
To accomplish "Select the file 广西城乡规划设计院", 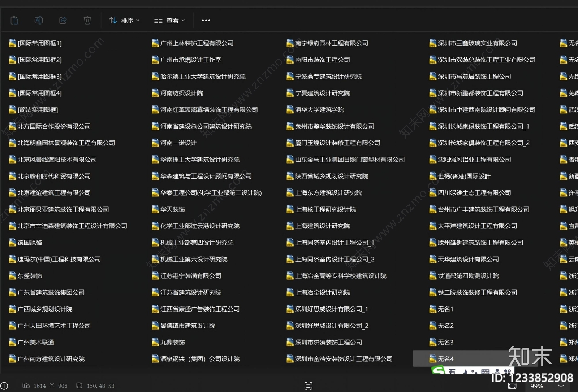I will tap(41, 309).
